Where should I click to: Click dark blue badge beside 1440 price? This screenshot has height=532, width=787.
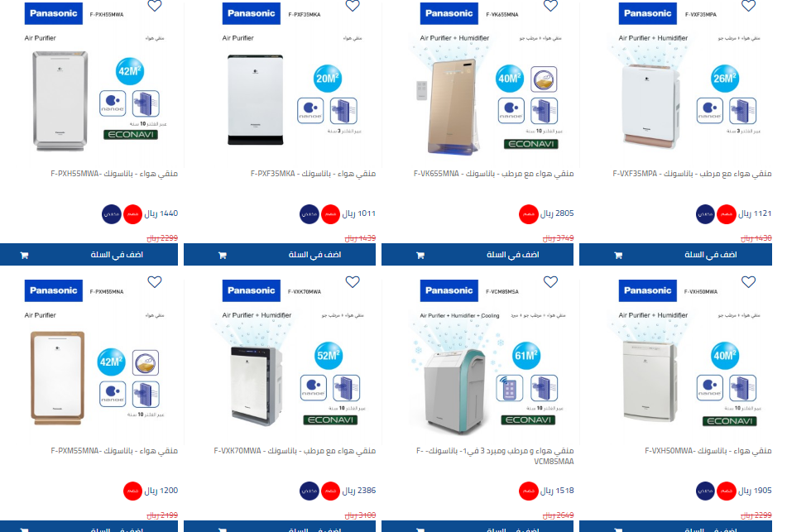coord(112,214)
